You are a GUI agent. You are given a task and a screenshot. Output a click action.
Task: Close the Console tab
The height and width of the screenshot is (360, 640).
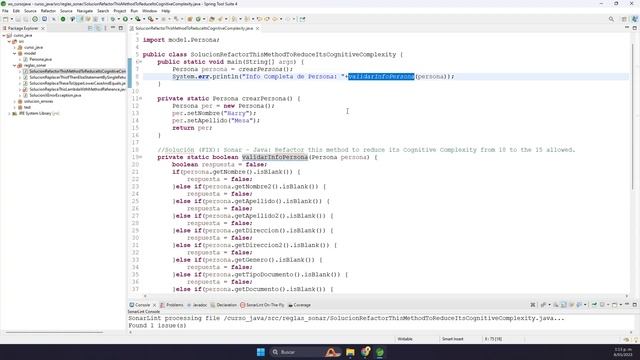(154, 305)
